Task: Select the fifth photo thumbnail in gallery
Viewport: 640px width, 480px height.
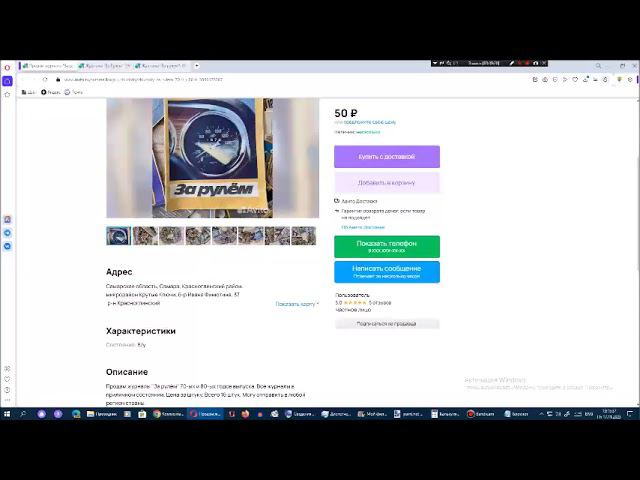Action: point(224,236)
